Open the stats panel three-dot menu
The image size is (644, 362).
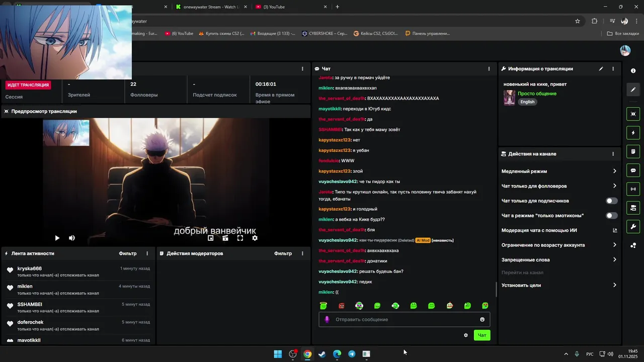[x=302, y=69]
